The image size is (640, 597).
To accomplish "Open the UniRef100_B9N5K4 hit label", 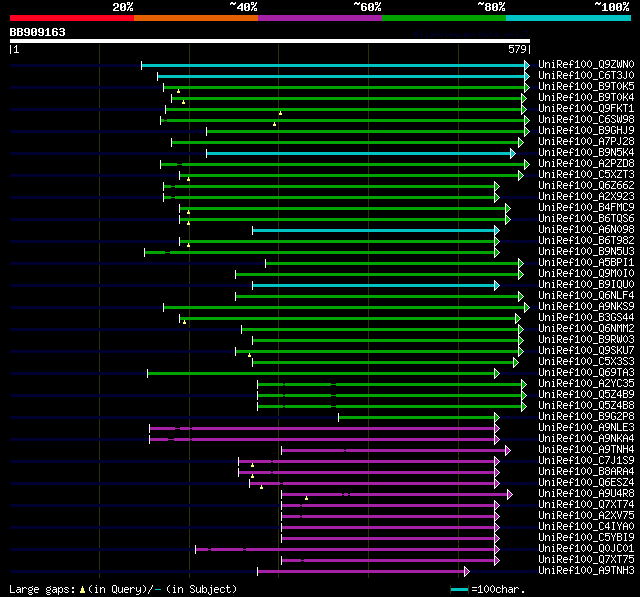I will pos(586,153).
